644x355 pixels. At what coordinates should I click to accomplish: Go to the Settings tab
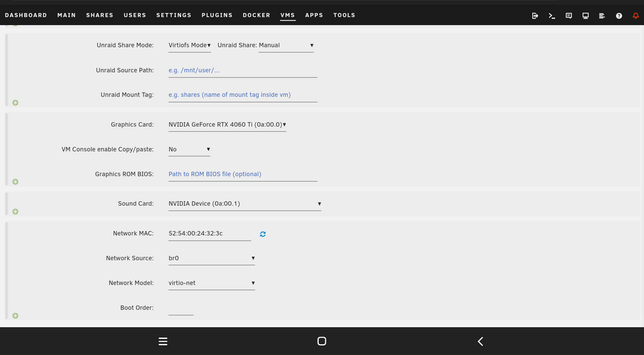pos(174,15)
